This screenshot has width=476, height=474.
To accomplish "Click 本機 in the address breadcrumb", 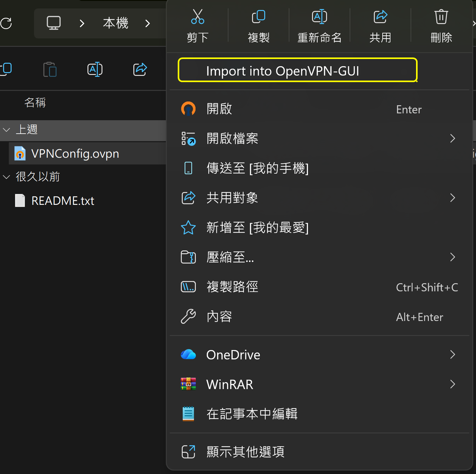I will tap(116, 23).
